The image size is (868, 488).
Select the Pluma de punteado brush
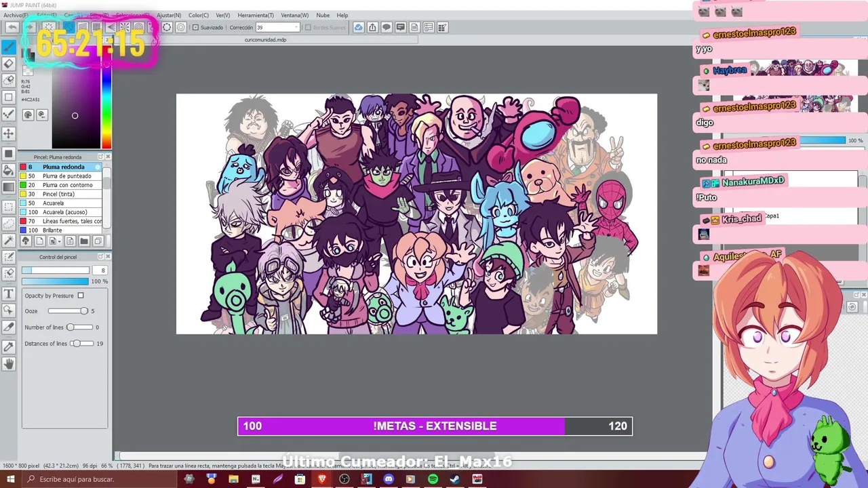tap(61, 176)
